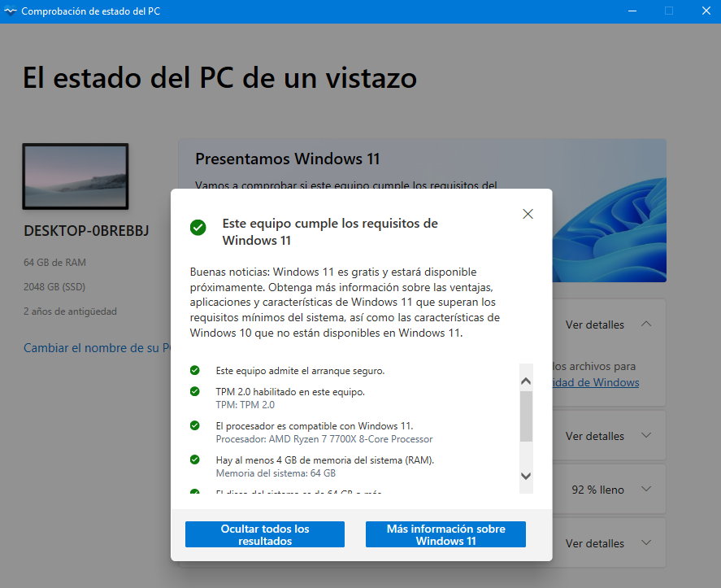Click the scrollbar thumb in the results list

[x=526, y=415]
